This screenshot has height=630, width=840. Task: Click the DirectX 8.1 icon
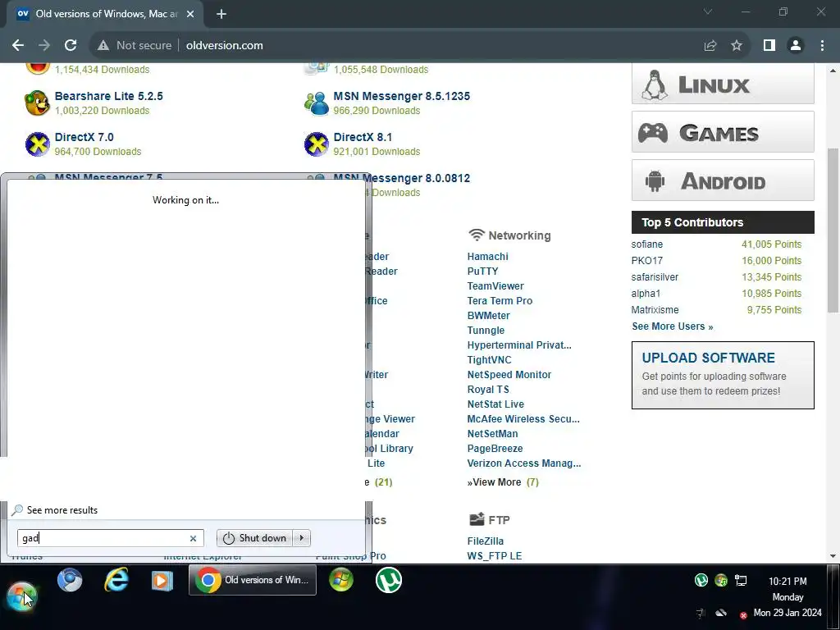(x=316, y=144)
